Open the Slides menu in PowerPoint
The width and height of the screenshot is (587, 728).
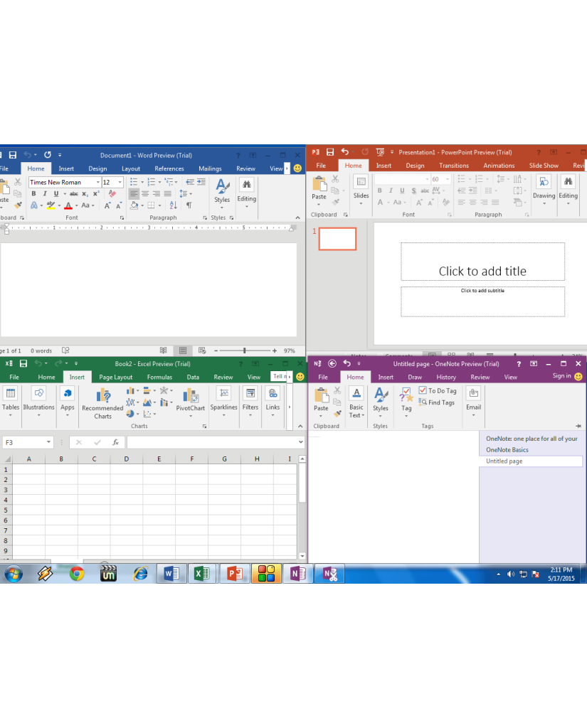click(361, 191)
